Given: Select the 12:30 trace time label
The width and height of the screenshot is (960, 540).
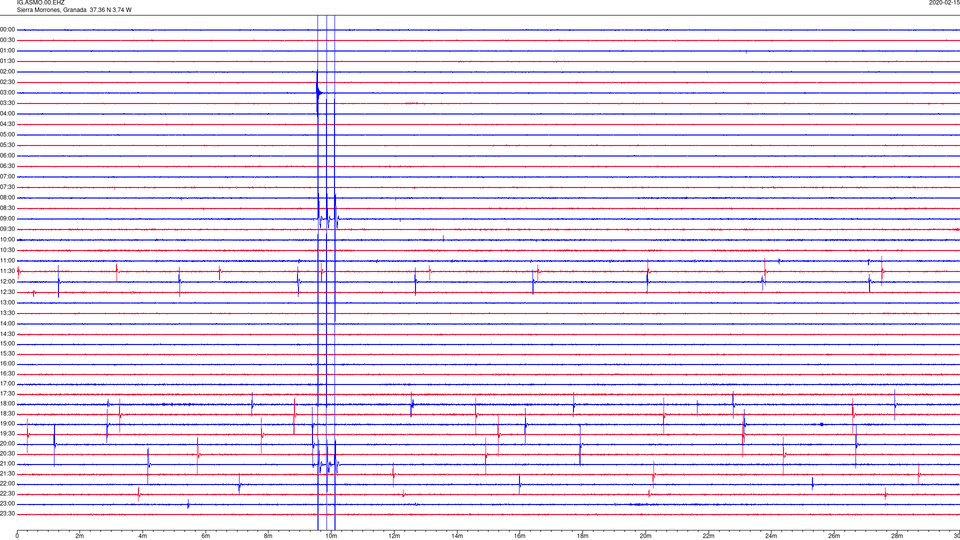Looking at the screenshot, I should coord(7,292).
